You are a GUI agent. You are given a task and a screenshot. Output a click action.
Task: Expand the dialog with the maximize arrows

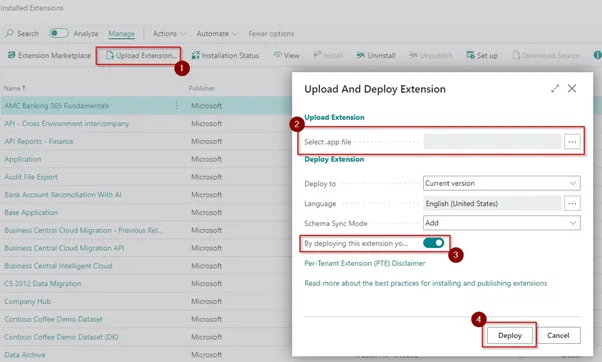[x=555, y=89]
